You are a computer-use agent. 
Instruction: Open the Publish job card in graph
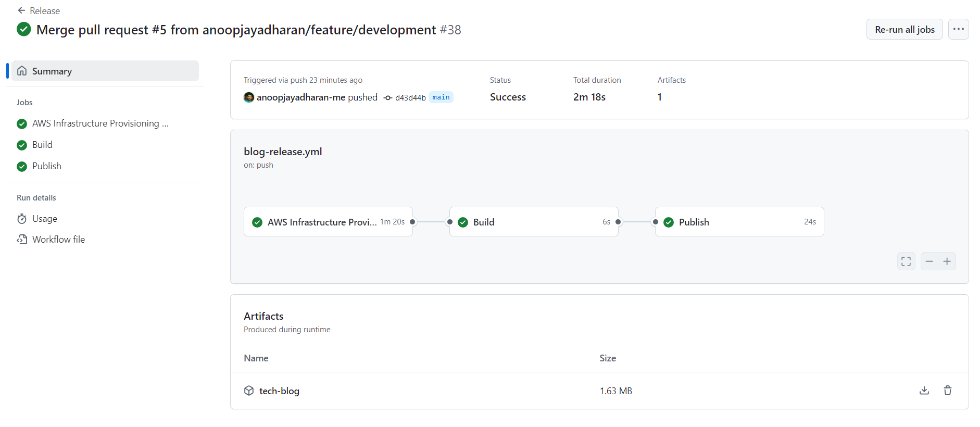tap(739, 222)
